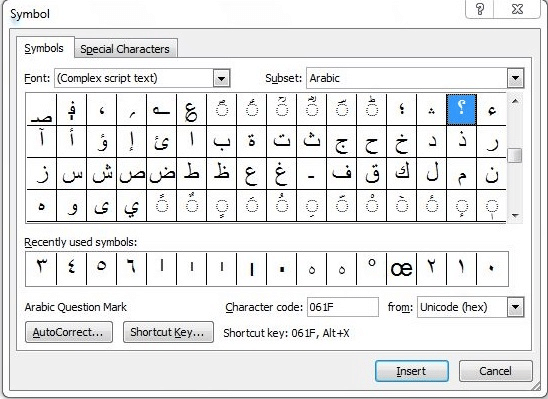This screenshot has width=548, height=399.
Task: Select the Arabic letter Qaf (ق)
Action: (x=372, y=174)
